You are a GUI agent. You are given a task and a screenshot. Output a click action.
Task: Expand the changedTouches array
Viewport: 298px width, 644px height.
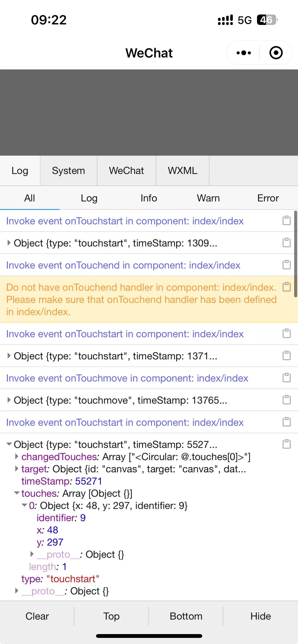(17, 457)
